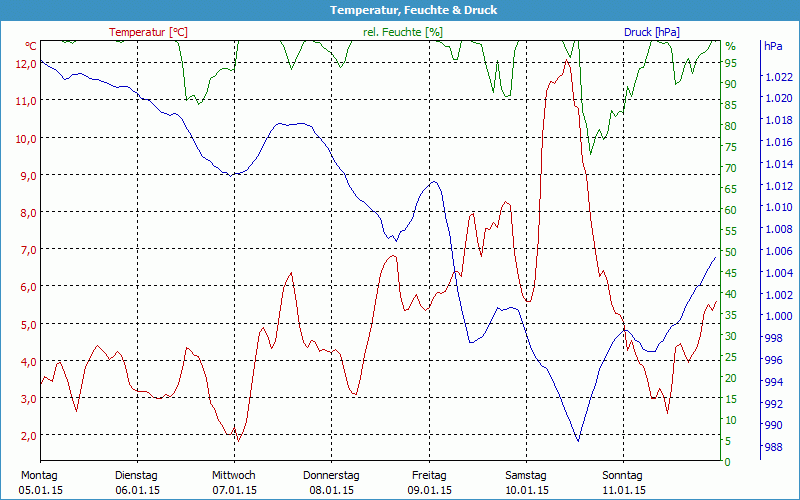Click the Samstag 10.01.15 date label
Image resolution: width=800 pixels, height=500 pixels.
(x=526, y=482)
